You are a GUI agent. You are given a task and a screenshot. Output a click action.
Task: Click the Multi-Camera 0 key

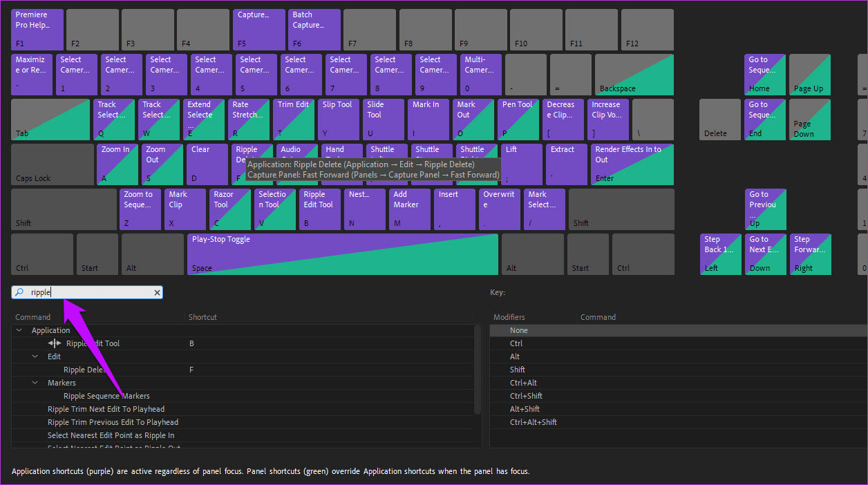coord(481,75)
